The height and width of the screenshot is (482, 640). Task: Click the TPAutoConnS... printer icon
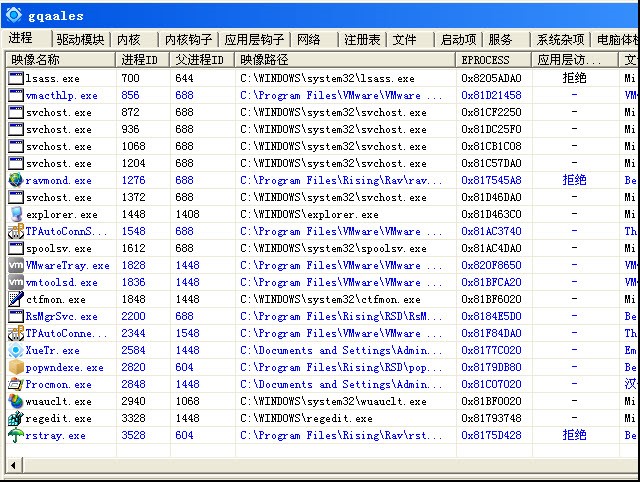pyautogui.click(x=16, y=231)
